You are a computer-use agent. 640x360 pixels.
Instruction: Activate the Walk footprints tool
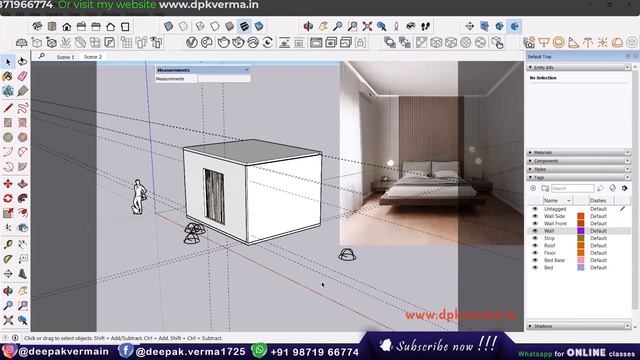426,27
